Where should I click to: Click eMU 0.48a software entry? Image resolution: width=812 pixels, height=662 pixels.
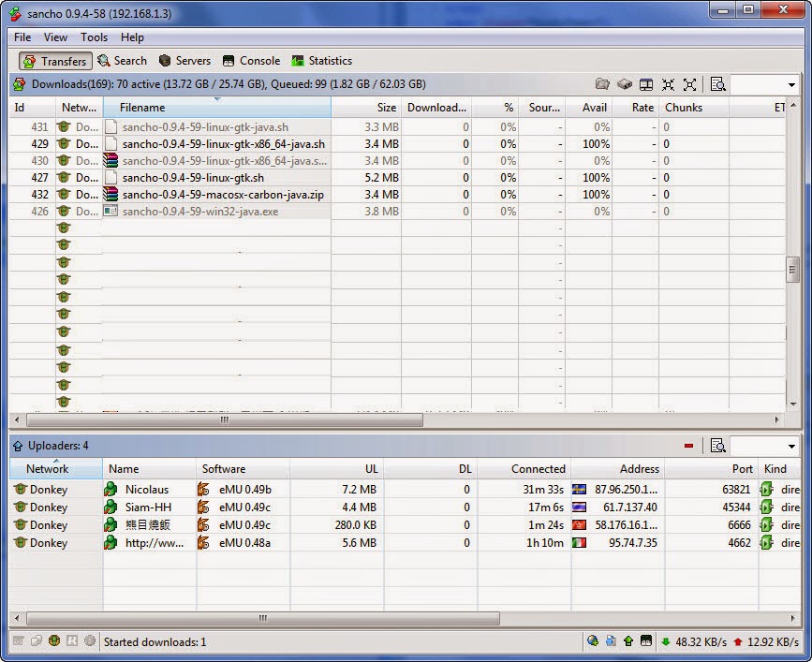pyautogui.click(x=244, y=543)
